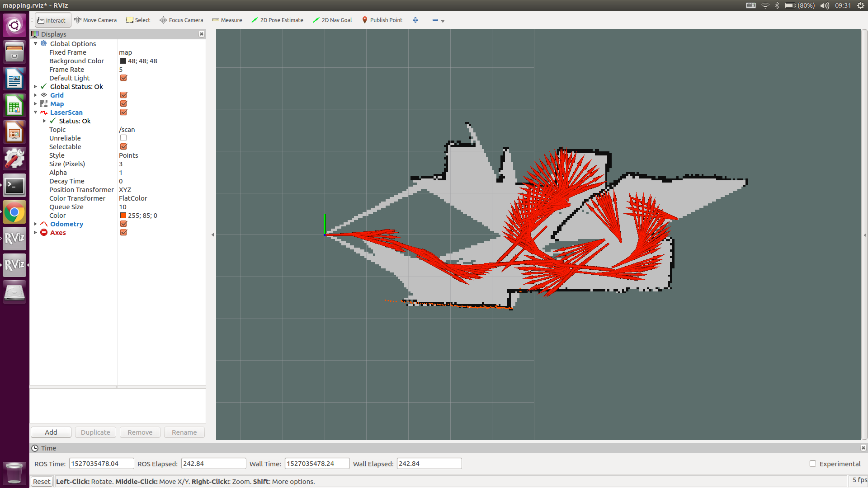868x488 pixels.
Task: Launch LibreOffice Calc from the launcher
Action: (14, 106)
